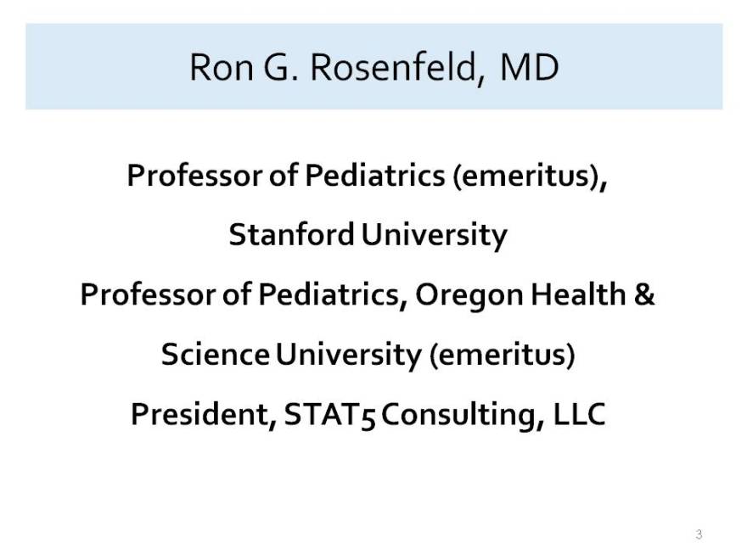
Task: Click the first '(emeritus),' after Pediatrics
Action: coord(531,176)
